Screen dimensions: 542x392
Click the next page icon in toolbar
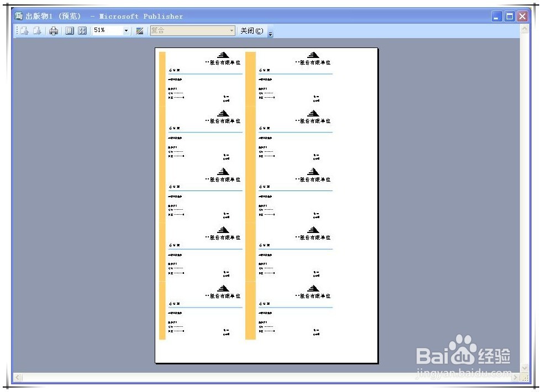37,31
